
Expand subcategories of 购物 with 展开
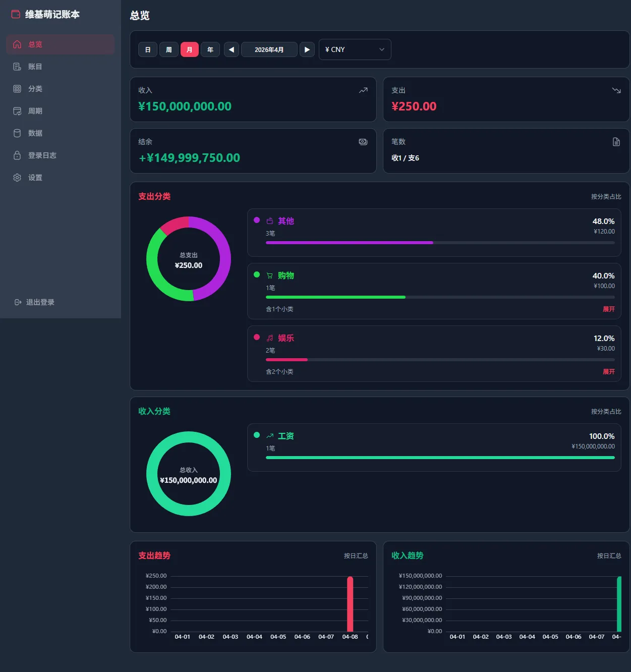[608, 309]
